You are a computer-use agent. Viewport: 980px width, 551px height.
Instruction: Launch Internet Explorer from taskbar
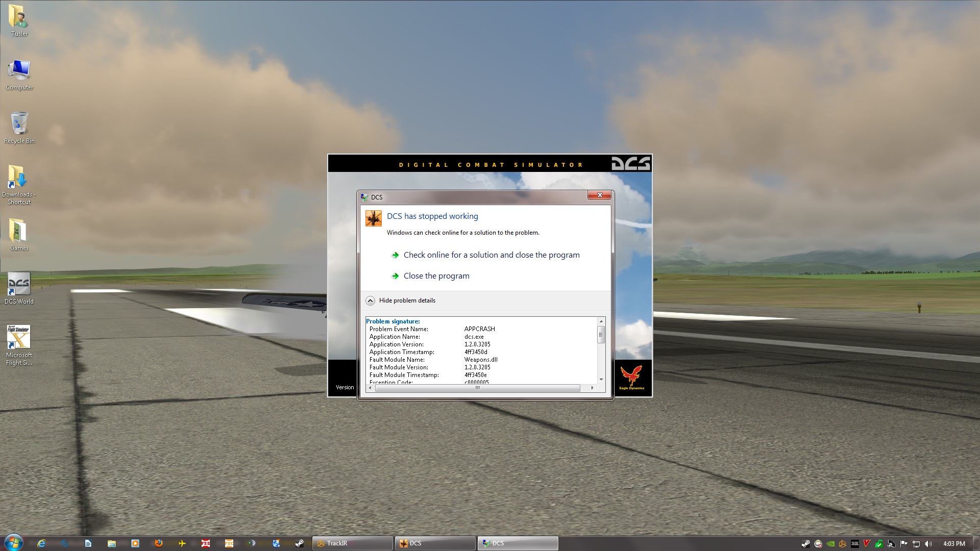pyautogui.click(x=41, y=543)
